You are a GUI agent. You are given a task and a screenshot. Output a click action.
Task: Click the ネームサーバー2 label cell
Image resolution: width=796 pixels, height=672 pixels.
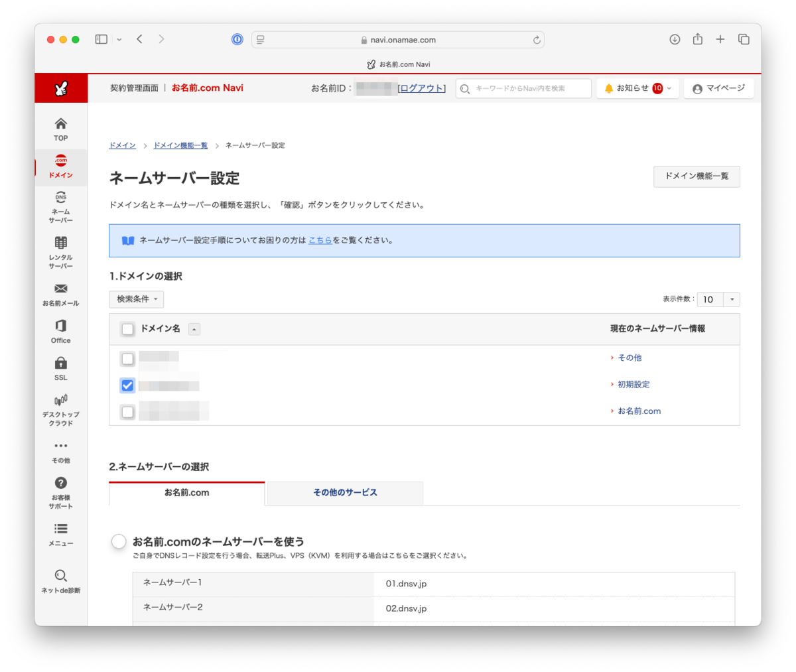[x=253, y=608]
